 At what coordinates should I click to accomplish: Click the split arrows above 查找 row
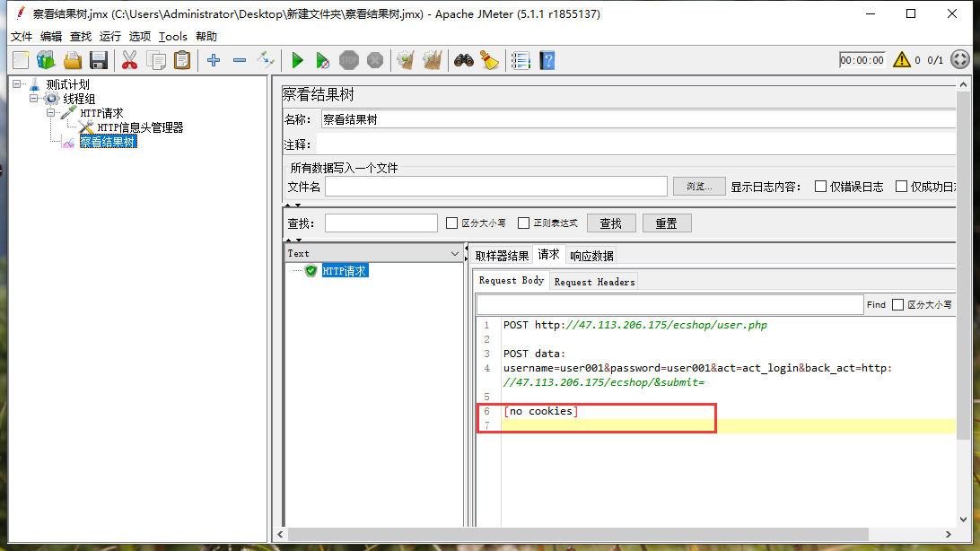(x=293, y=205)
